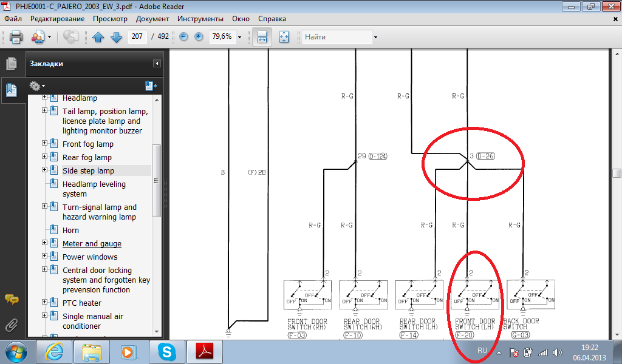Expand the Headlamp bookmark
This screenshot has width=622, height=364.
pos(44,97)
